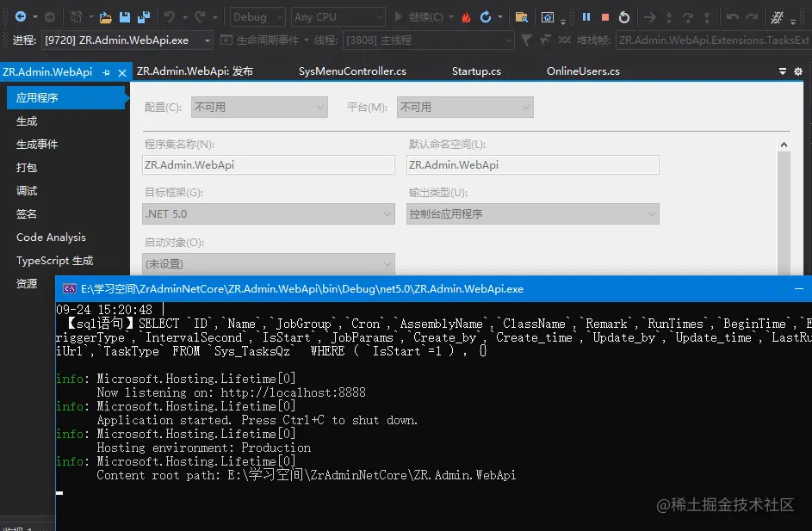Screen dimensions: 812x531
Task: Click the Step Over icon
Action: 688,17
